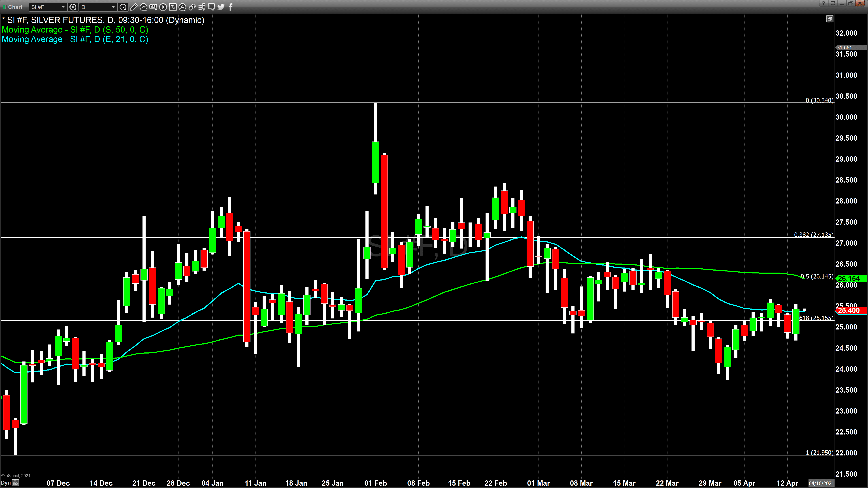Viewport: 868px width, 488px height.
Task: Select the pencil drawing tool
Action: coord(133,7)
